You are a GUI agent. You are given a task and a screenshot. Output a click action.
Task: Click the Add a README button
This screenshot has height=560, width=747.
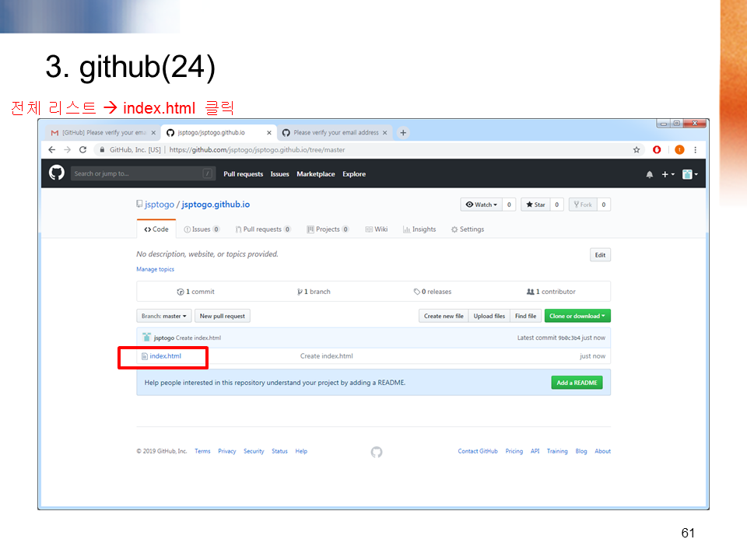[x=577, y=383]
